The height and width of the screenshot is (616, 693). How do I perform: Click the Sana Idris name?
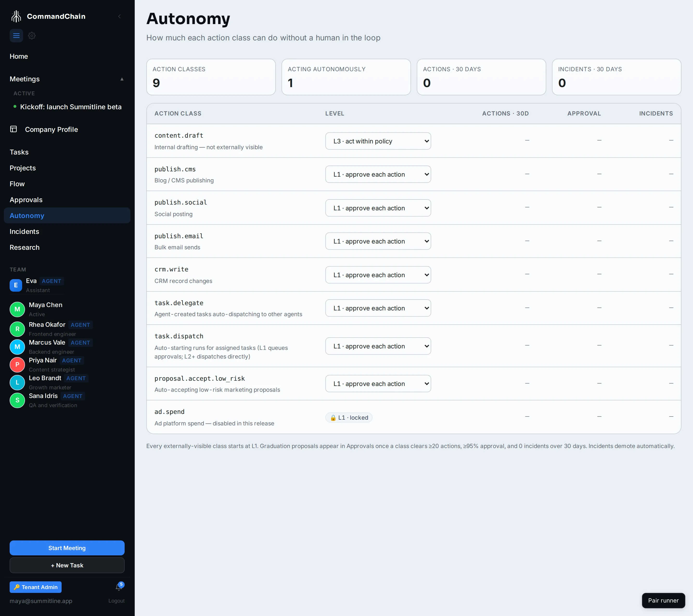tap(43, 396)
